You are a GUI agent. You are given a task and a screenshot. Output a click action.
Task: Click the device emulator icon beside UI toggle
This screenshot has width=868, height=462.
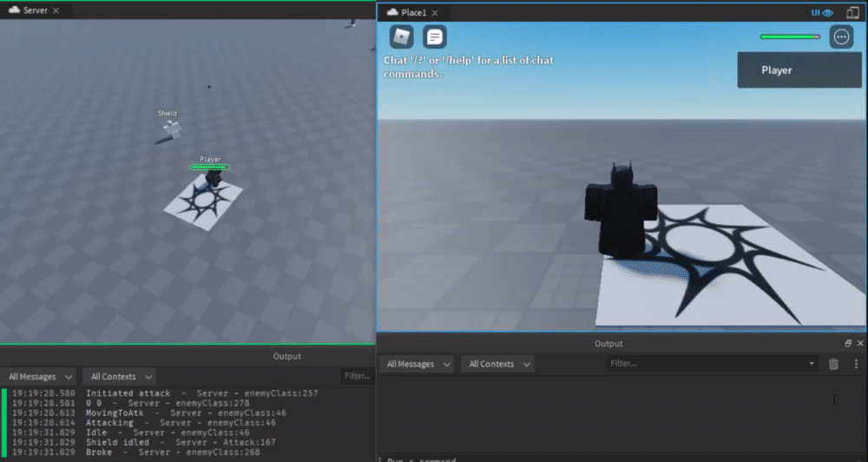coord(852,13)
